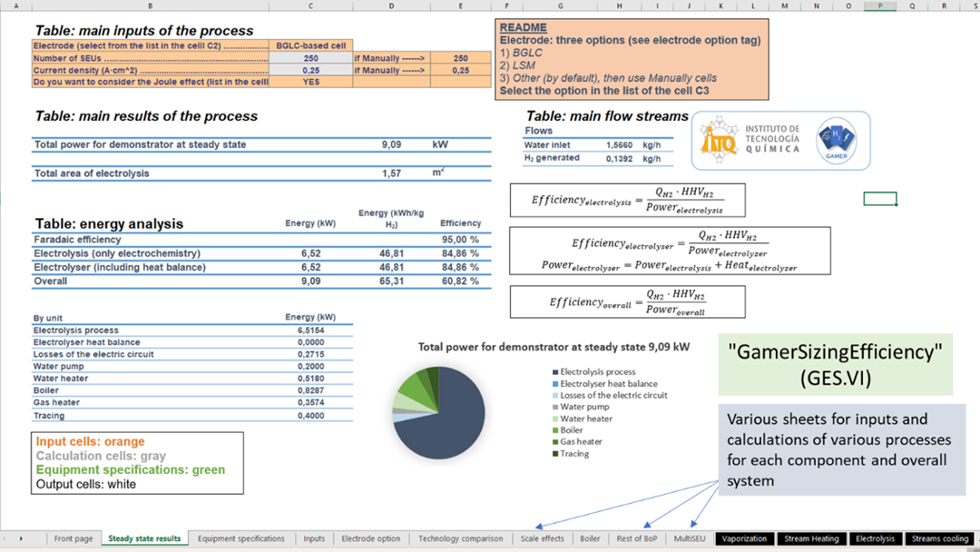This screenshot has width=980, height=552.
Task: Open the Equipment specifications sheet tab
Action: 240,538
